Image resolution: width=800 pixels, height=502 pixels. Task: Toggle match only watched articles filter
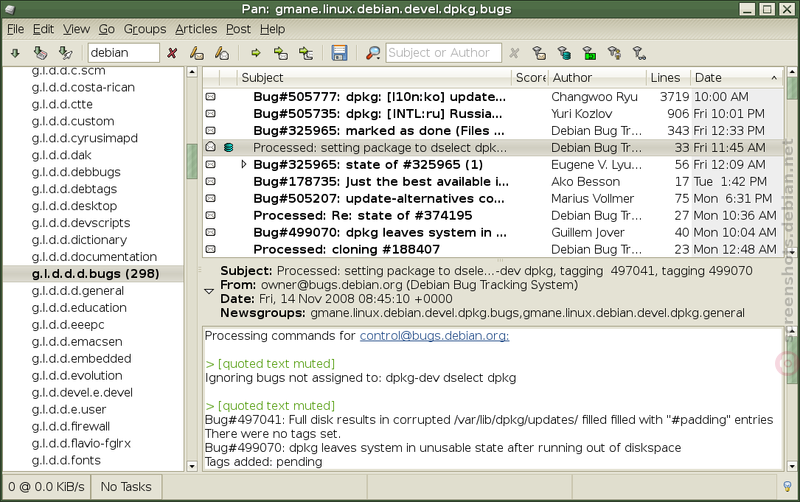click(639, 53)
